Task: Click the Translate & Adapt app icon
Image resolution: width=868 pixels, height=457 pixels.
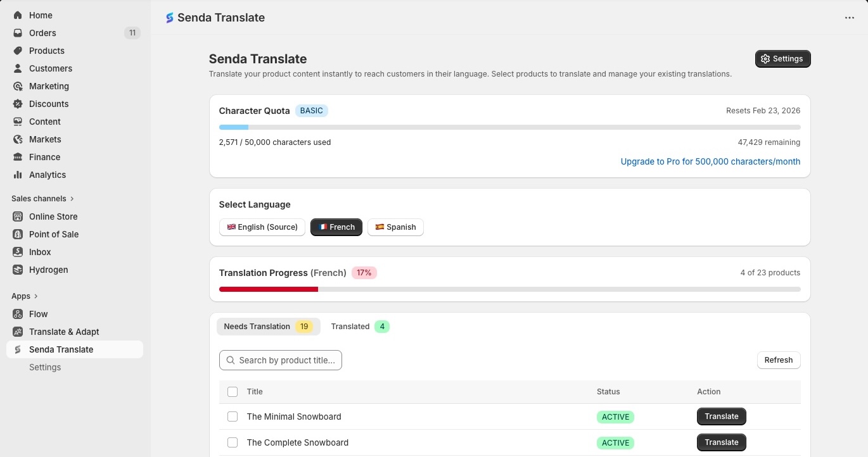Action: pyautogui.click(x=18, y=332)
